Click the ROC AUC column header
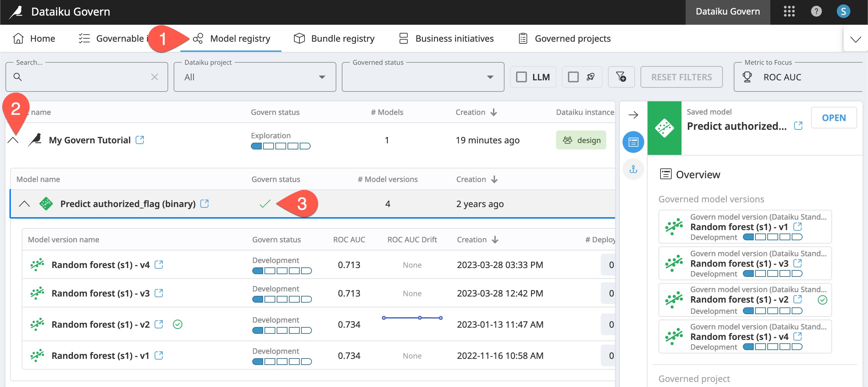This screenshot has width=868, height=387. (349, 240)
